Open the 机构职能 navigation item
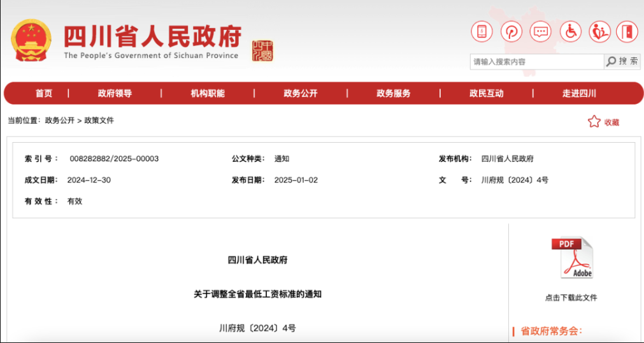This screenshot has height=343, width=644. [x=208, y=93]
